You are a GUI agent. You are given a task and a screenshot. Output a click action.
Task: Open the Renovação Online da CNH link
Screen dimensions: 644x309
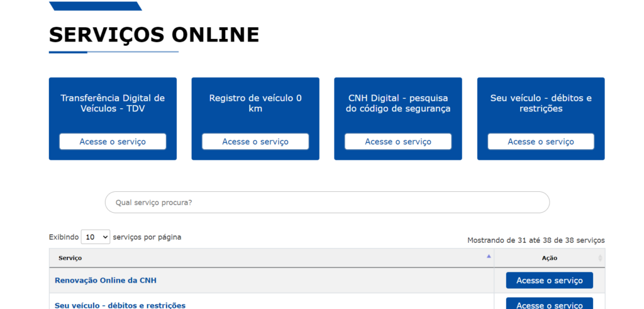[106, 281]
